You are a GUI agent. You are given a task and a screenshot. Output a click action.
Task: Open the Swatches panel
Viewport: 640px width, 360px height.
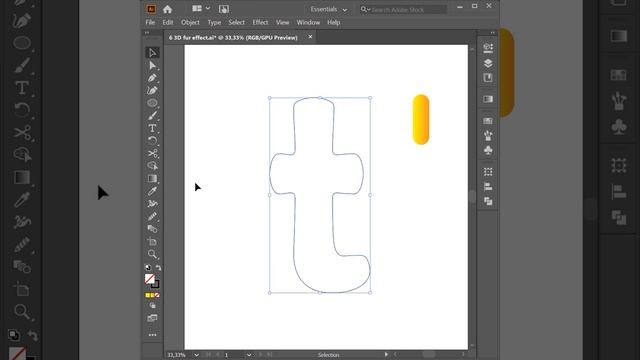[x=488, y=121]
